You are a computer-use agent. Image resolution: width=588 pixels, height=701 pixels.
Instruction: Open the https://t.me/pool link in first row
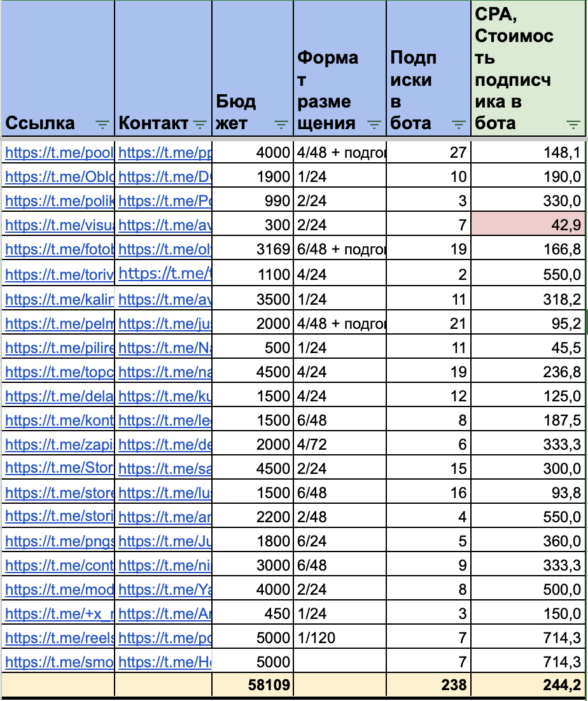59,153
